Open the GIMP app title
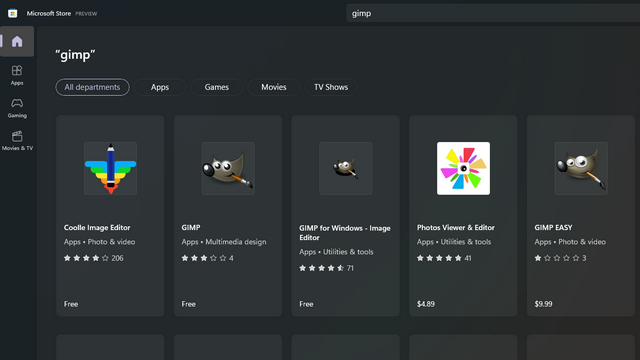Screen dimensions: 640x360 pyautogui.click(x=191, y=227)
